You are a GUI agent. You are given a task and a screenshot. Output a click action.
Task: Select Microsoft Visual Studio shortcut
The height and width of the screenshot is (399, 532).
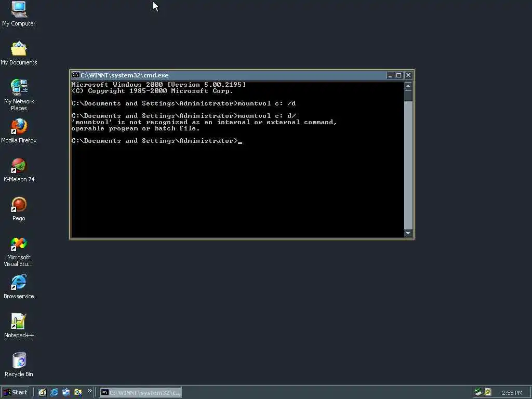[x=19, y=252]
